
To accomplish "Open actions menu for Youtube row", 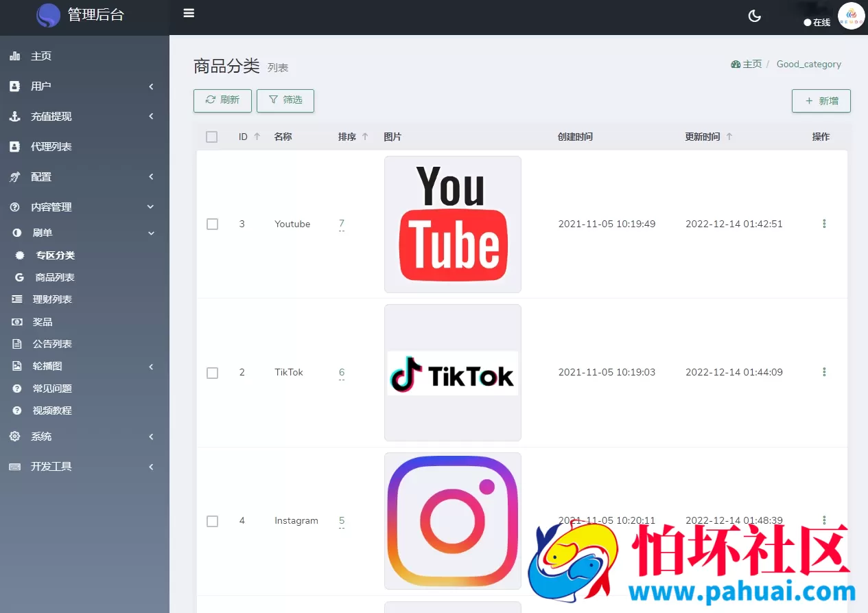I will click(824, 224).
